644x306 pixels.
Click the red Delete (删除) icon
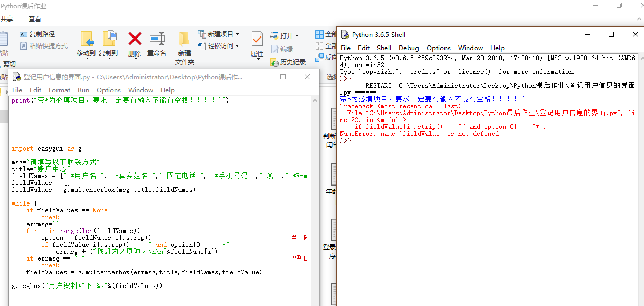135,39
